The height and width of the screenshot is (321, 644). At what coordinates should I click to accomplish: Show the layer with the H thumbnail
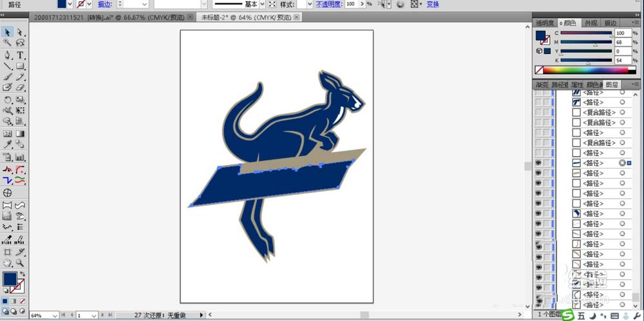[x=538, y=93]
